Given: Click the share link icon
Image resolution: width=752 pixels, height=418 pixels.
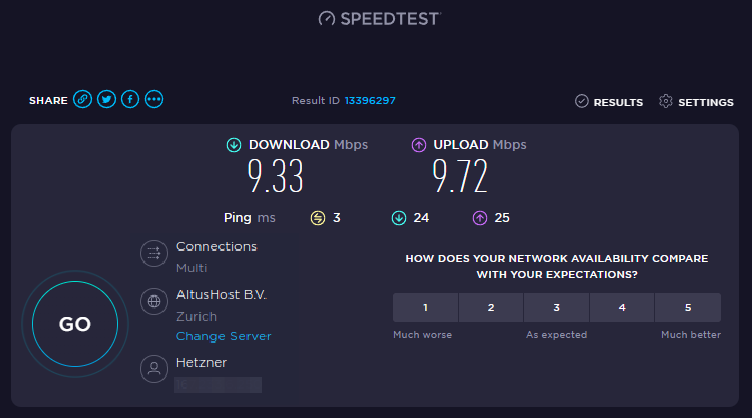Looking at the screenshot, I should 83,99.
